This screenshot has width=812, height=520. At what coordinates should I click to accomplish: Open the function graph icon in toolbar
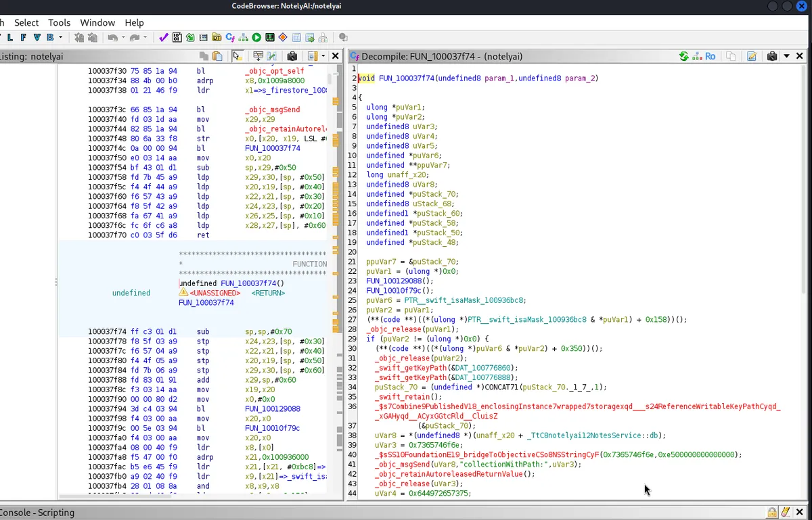[243, 37]
